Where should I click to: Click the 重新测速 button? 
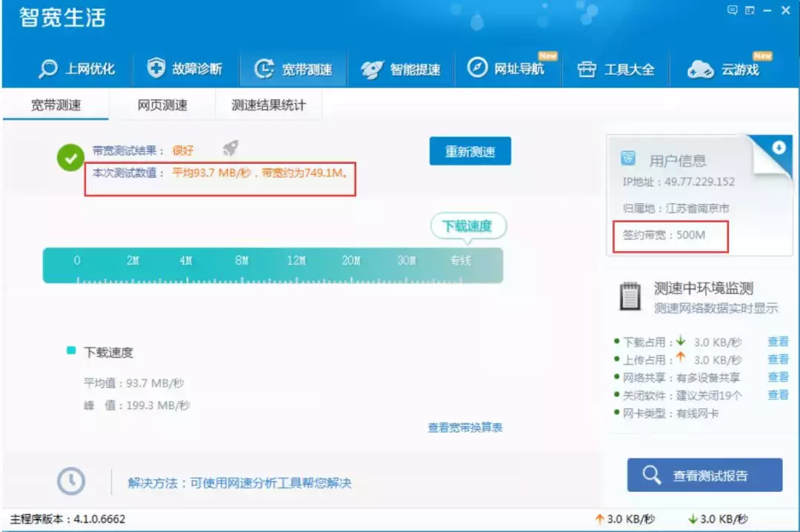470,150
